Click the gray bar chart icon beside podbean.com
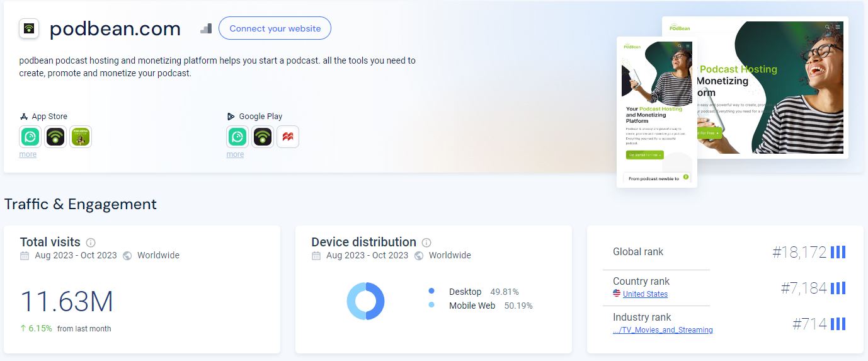 click(x=206, y=28)
